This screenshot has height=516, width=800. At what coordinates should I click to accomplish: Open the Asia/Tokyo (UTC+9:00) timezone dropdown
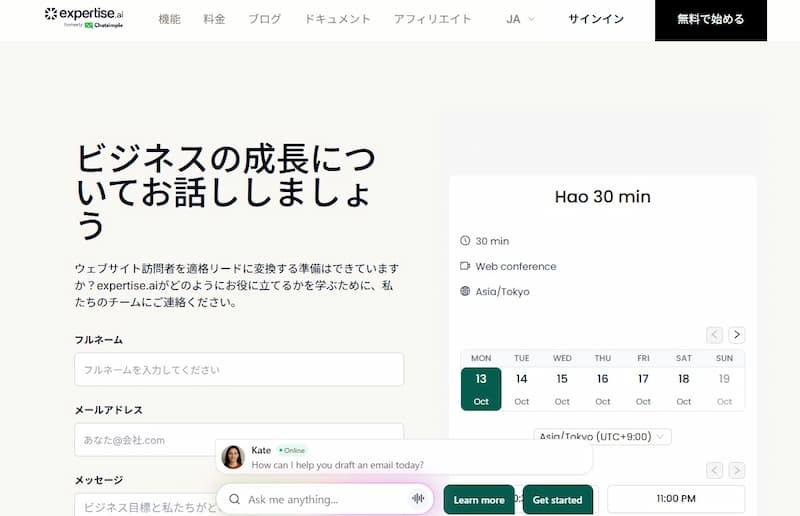(x=603, y=436)
